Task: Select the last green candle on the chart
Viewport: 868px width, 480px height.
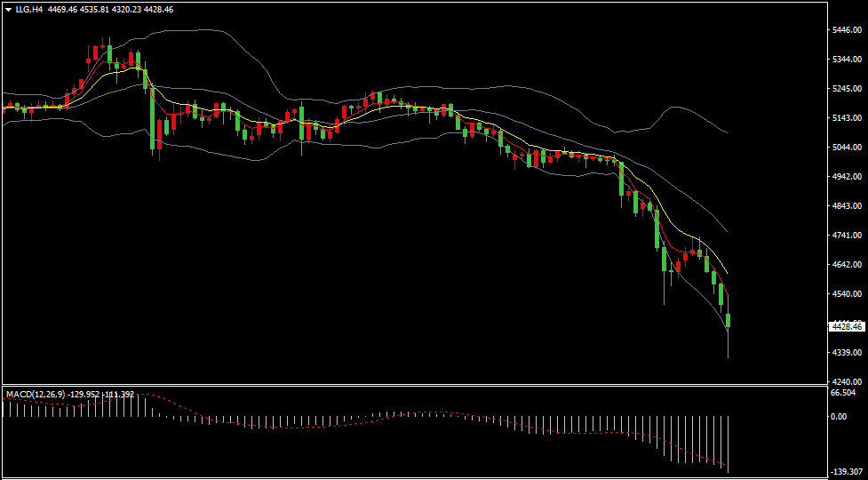Action: (x=729, y=320)
